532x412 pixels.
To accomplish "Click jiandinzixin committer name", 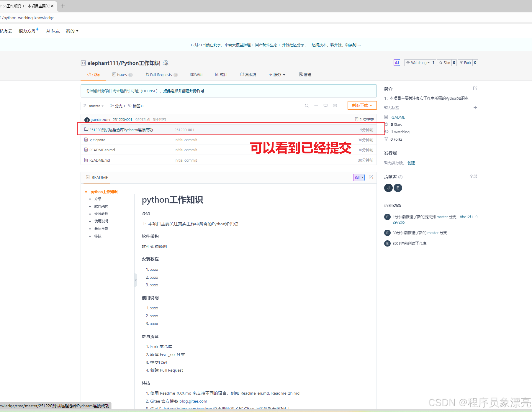I will [x=100, y=119].
